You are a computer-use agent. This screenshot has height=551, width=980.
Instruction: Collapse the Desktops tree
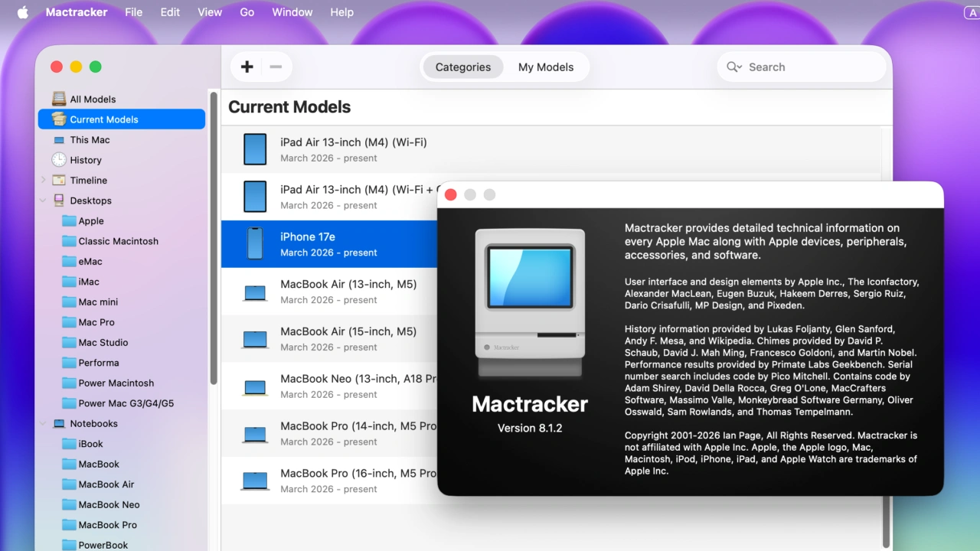44,200
